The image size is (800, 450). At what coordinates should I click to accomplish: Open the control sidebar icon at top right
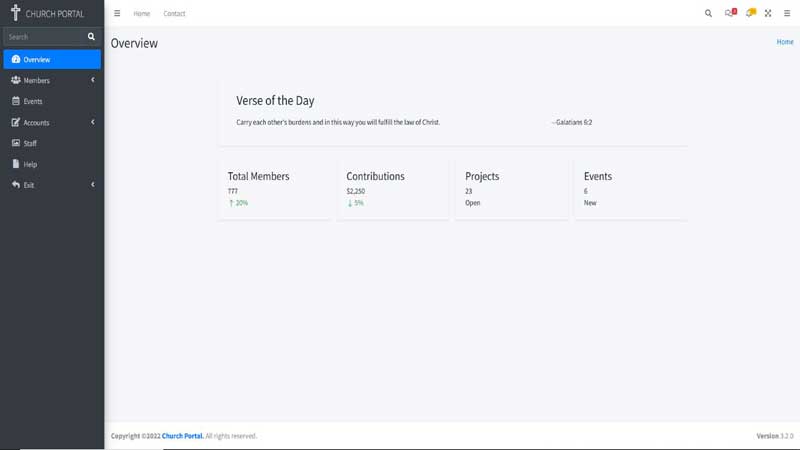tap(787, 14)
